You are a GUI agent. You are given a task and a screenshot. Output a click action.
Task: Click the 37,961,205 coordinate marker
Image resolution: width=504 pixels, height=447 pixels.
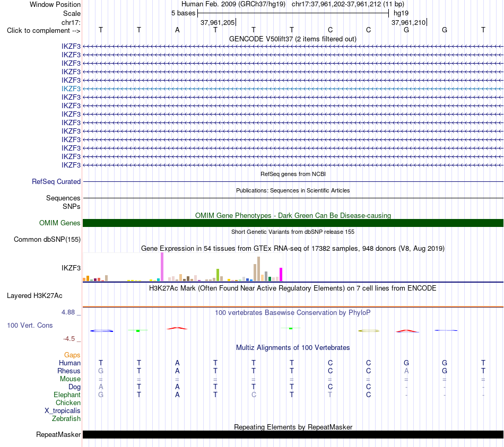218,22
